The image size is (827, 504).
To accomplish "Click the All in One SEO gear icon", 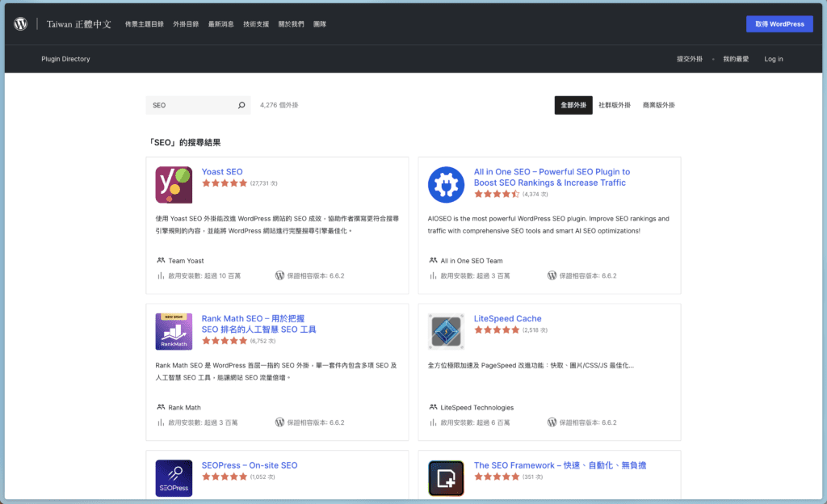I will 446,184.
